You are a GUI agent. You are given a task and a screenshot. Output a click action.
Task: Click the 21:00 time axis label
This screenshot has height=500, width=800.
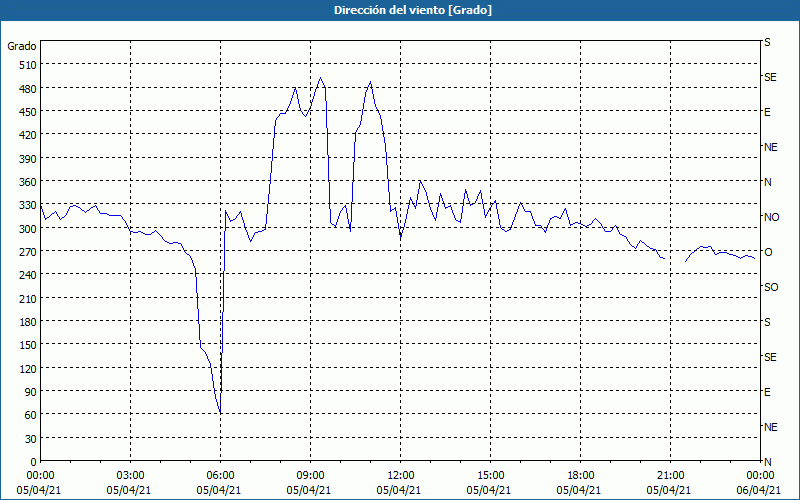tap(670, 476)
